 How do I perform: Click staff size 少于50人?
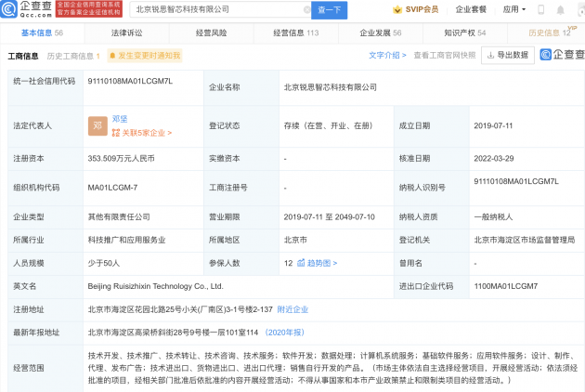tap(104, 263)
